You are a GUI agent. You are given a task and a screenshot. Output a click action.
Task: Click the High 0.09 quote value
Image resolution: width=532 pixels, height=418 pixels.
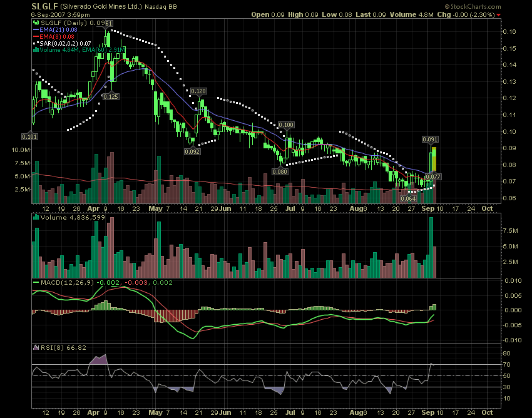[303, 14]
